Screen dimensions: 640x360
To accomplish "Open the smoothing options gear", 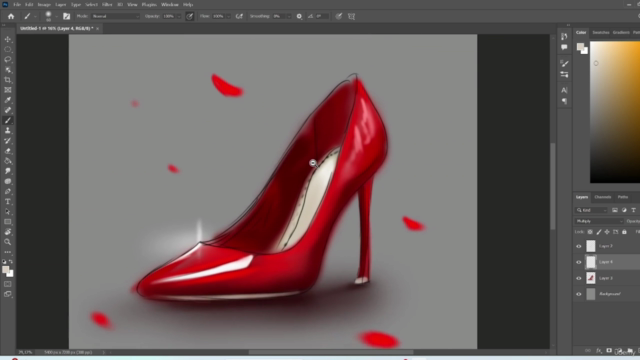I will [299, 16].
